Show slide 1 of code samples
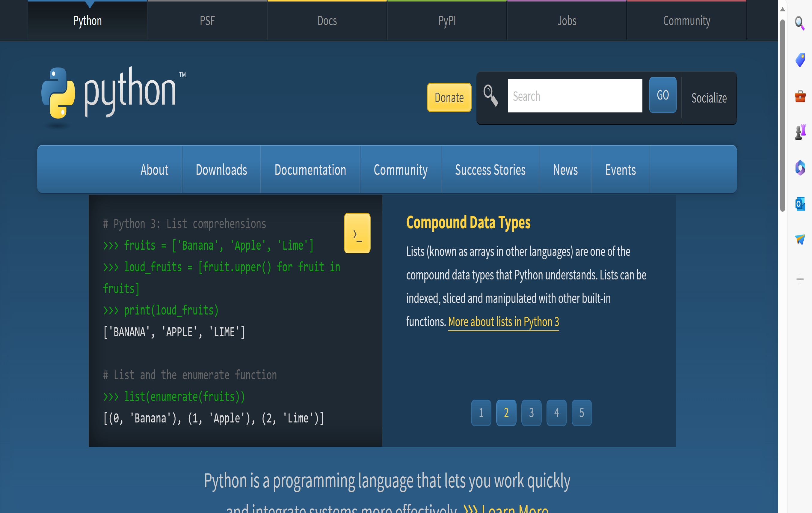 (481, 413)
